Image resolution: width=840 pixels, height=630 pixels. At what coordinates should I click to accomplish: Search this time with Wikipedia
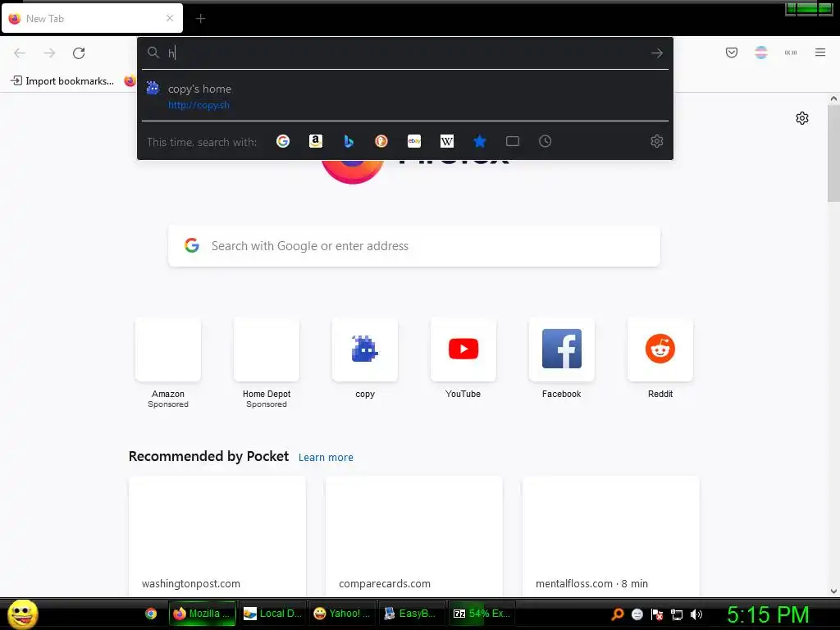[x=447, y=141]
